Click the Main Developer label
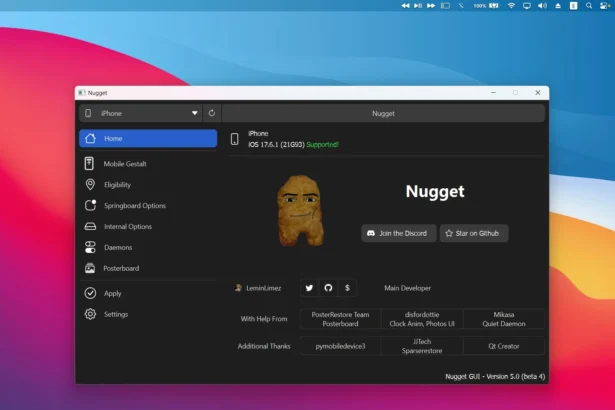The image size is (615, 410). [x=408, y=288]
